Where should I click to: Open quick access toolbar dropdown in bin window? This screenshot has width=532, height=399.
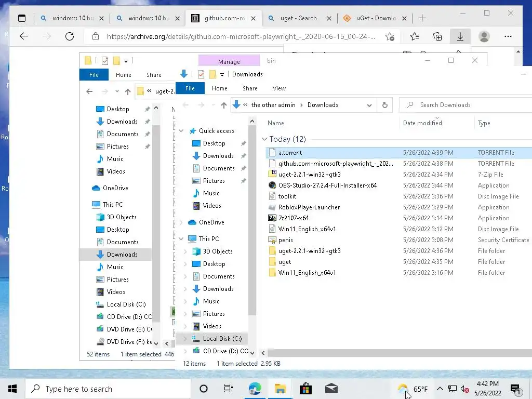[x=126, y=61]
